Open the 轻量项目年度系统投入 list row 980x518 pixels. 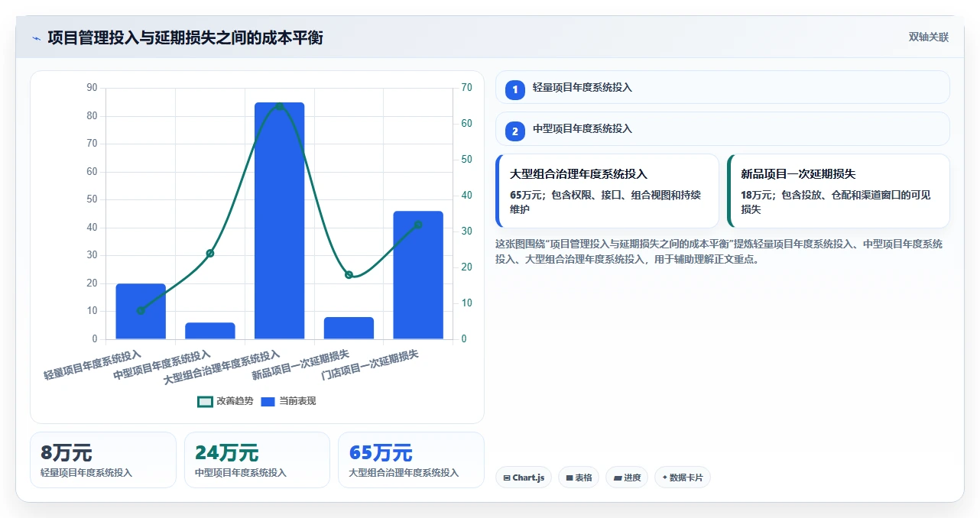point(722,87)
